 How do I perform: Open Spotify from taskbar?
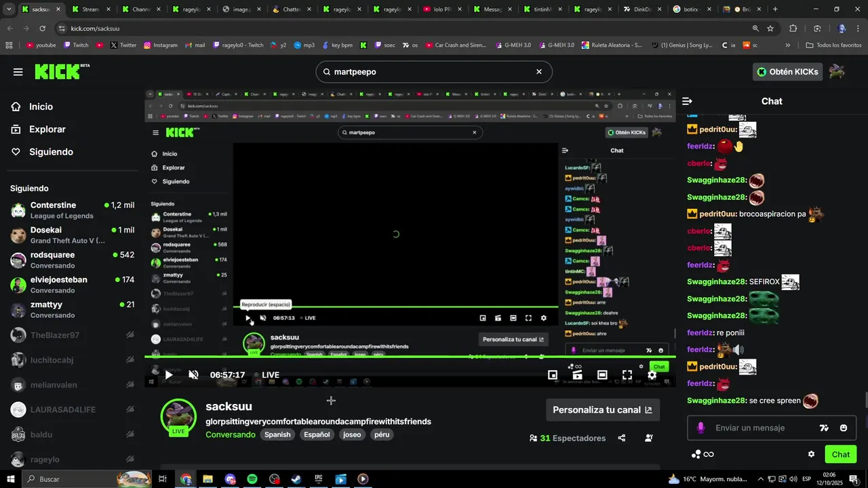point(252,479)
